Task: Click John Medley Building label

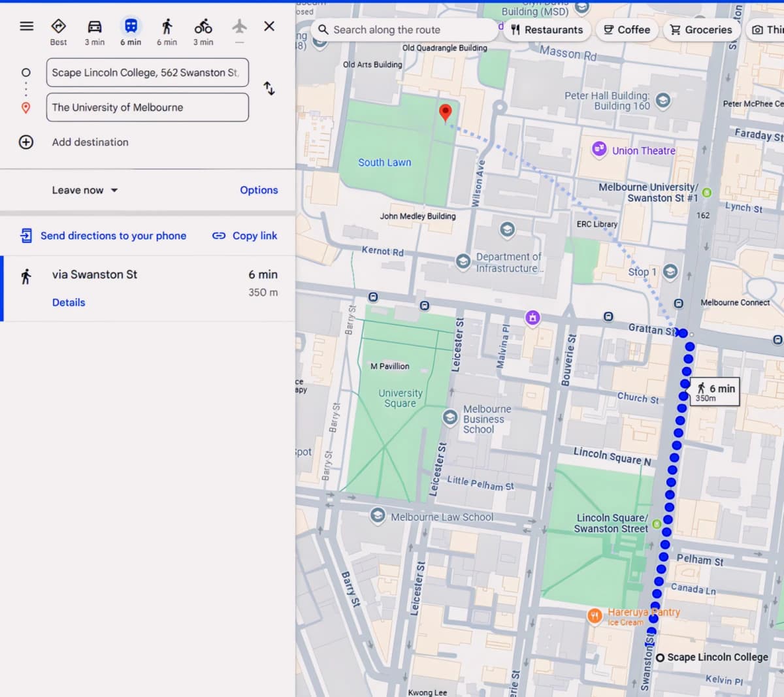Action: [418, 216]
